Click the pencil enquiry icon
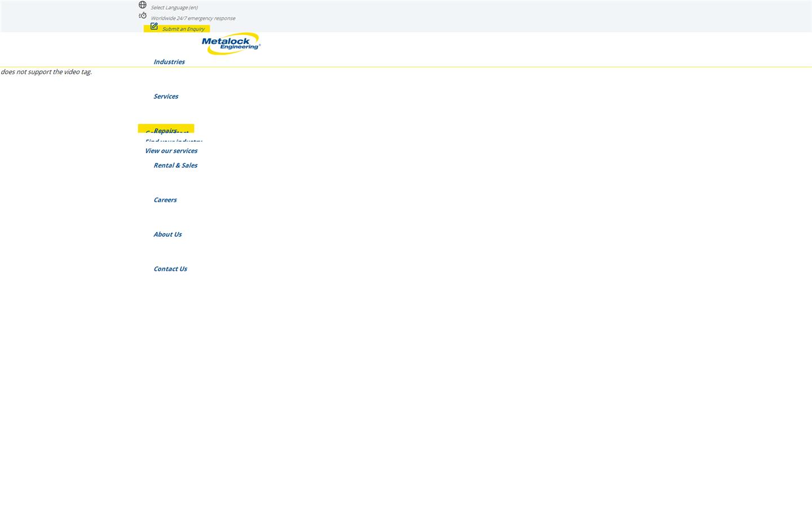This screenshot has width=812, height=508. (x=154, y=27)
